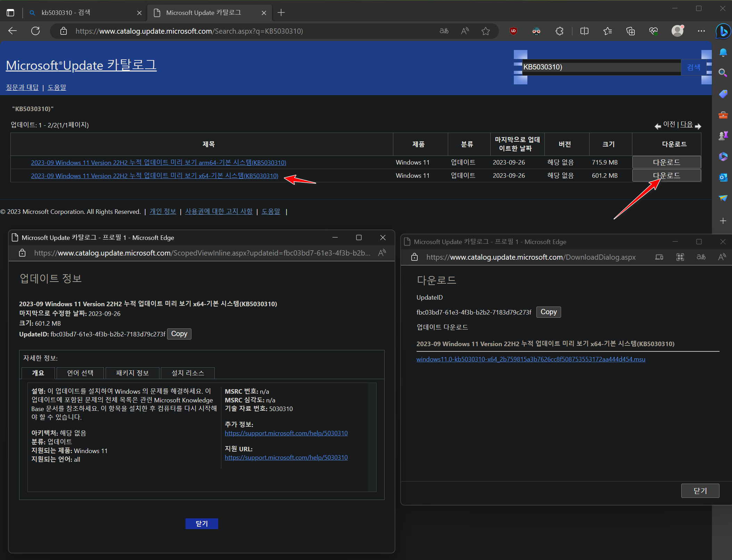Select the 개요 tab

point(38,373)
